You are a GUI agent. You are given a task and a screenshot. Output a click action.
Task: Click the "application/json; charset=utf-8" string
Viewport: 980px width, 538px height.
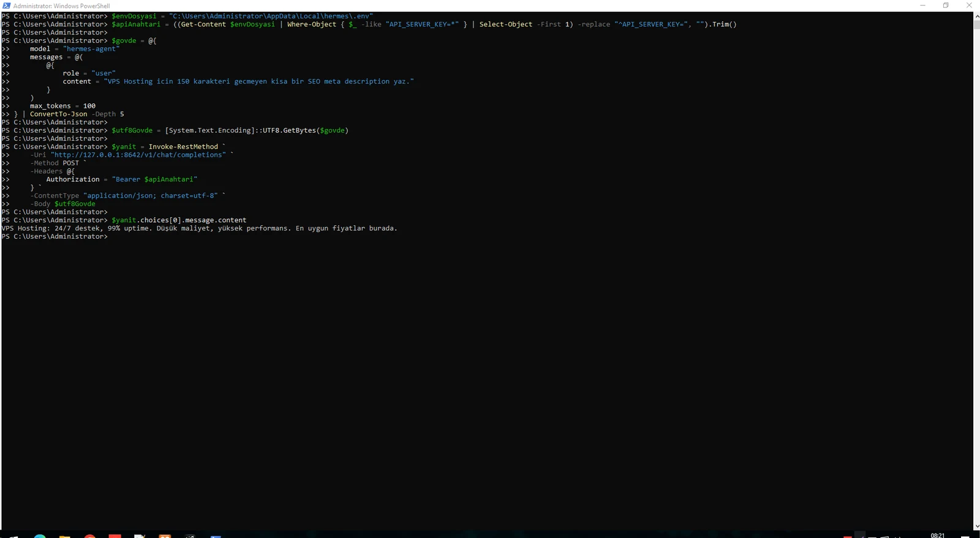[x=151, y=196]
